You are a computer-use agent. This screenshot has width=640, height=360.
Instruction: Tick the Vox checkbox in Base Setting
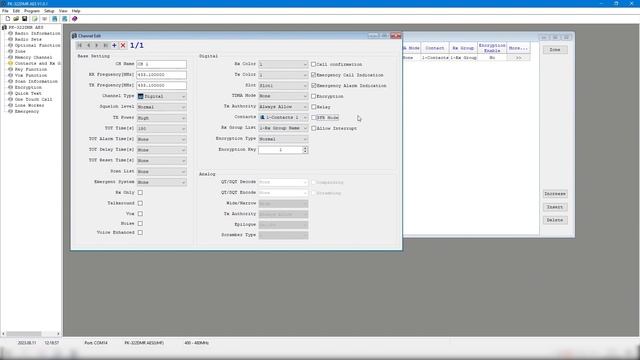pos(140,214)
